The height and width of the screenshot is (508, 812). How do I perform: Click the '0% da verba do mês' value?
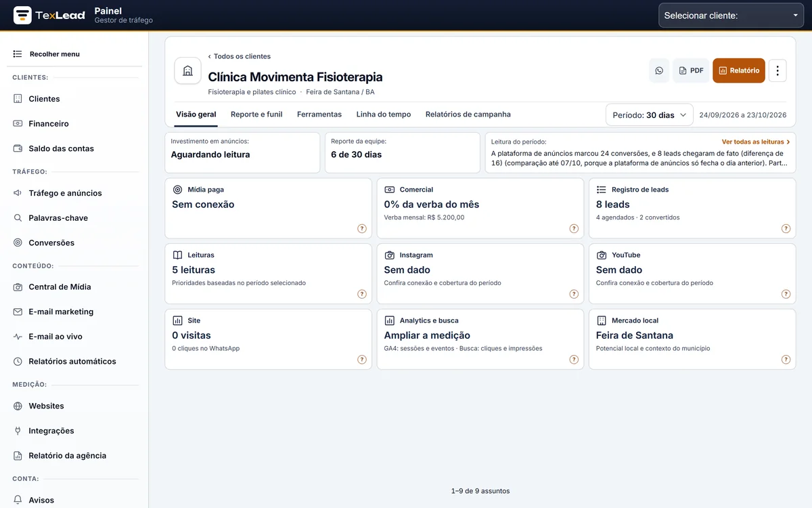click(432, 205)
